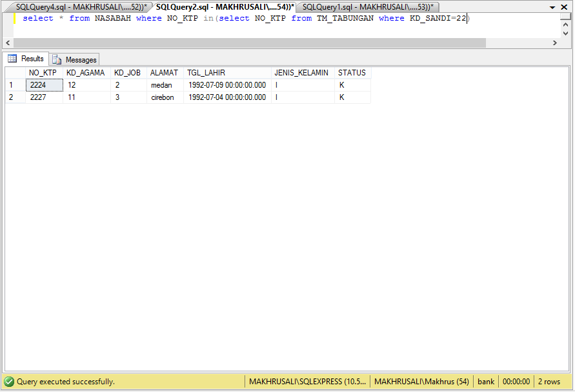
Task: Open the active files dropdown arrow
Action: tap(552, 7)
